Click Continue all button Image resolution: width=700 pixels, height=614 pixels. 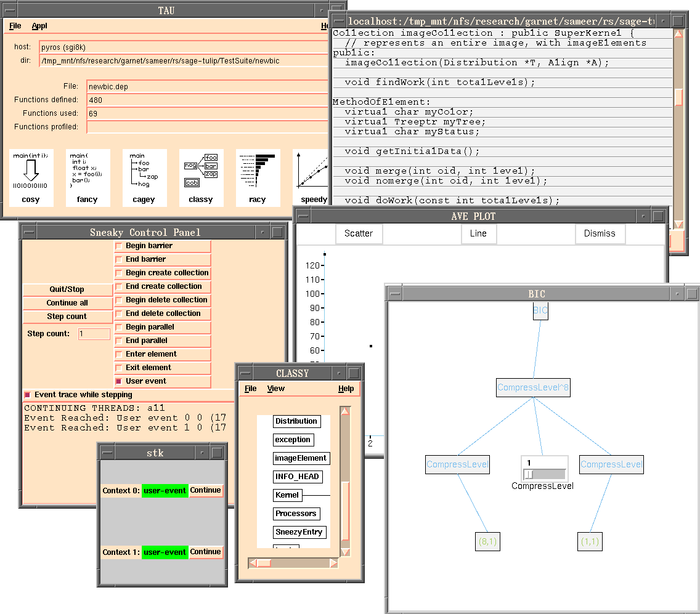click(67, 303)
